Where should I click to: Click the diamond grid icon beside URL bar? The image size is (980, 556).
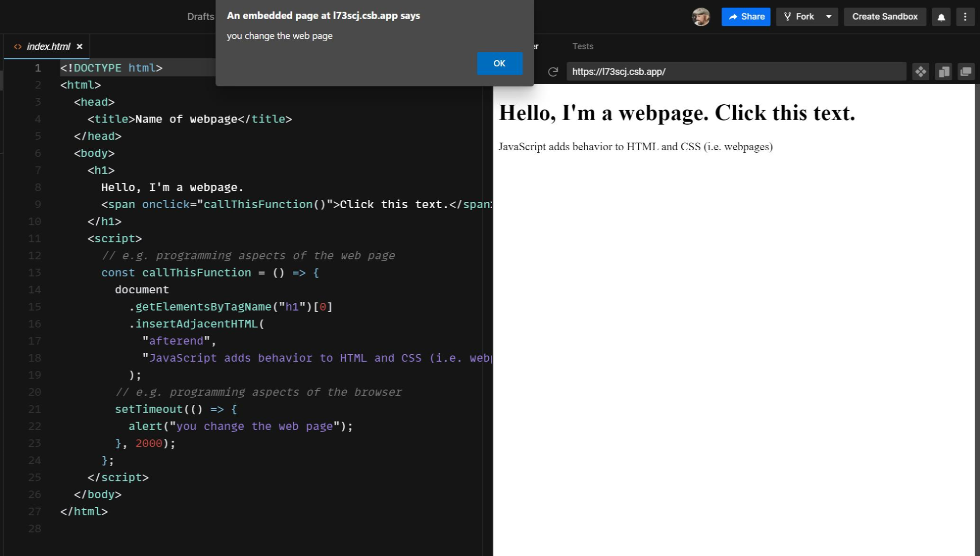click(x=920, y=72)
